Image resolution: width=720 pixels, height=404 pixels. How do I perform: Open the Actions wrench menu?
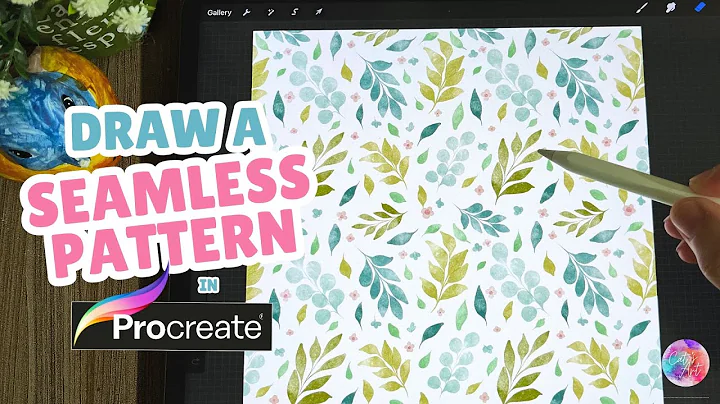click(247, 12)
